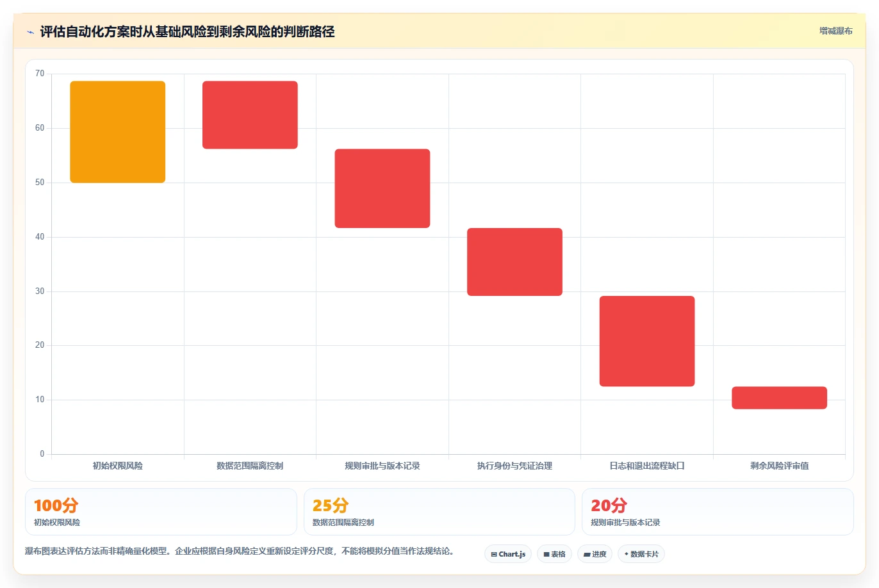Click the 增减瀑布 label in header
Viewport: 879px width, 588px height.
tap(836, 31)
